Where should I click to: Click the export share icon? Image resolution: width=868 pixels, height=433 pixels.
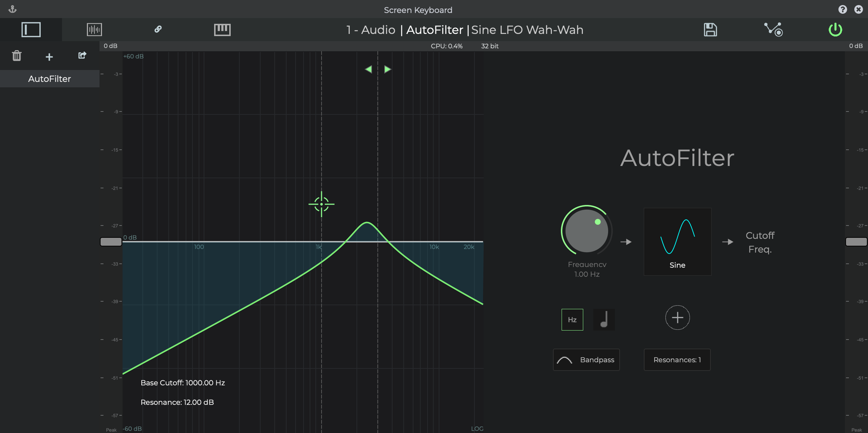point(82,55)
